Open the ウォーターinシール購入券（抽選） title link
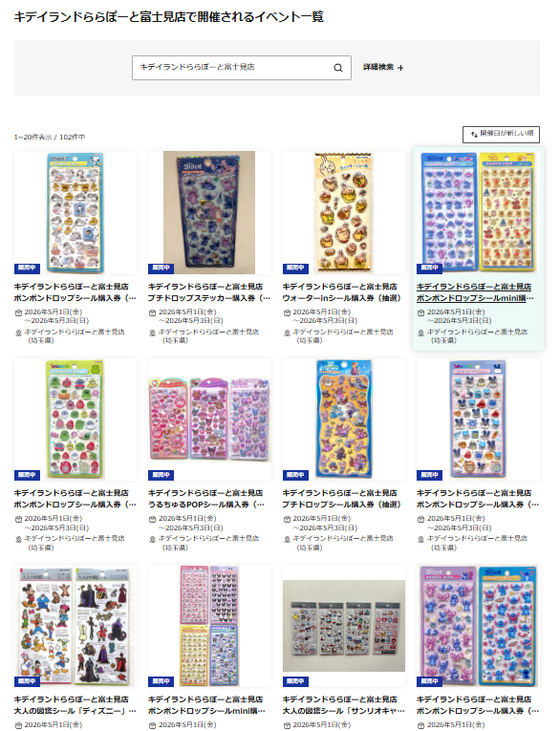The image size is (560, 731). click(342, 292)
